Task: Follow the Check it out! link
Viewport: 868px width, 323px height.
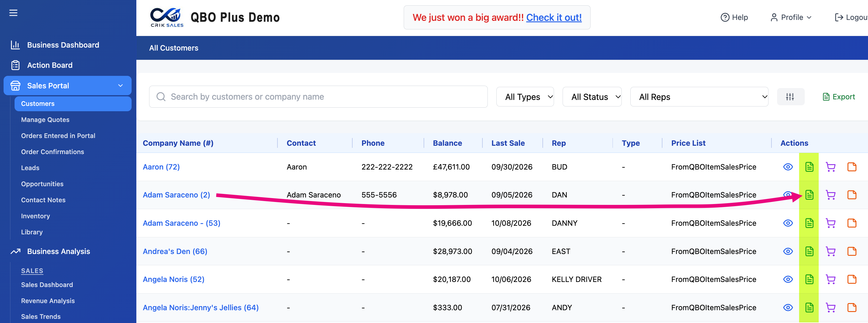Action: (554, 18)
